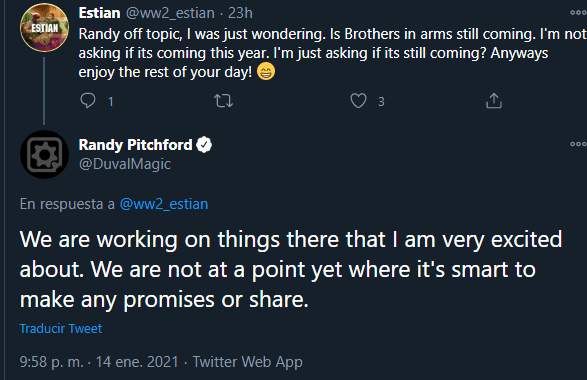Viewport: 587px width, 380px height.
Task: Open more options on Randy Pitchford's tweet
Action: [x=578, y=144]
